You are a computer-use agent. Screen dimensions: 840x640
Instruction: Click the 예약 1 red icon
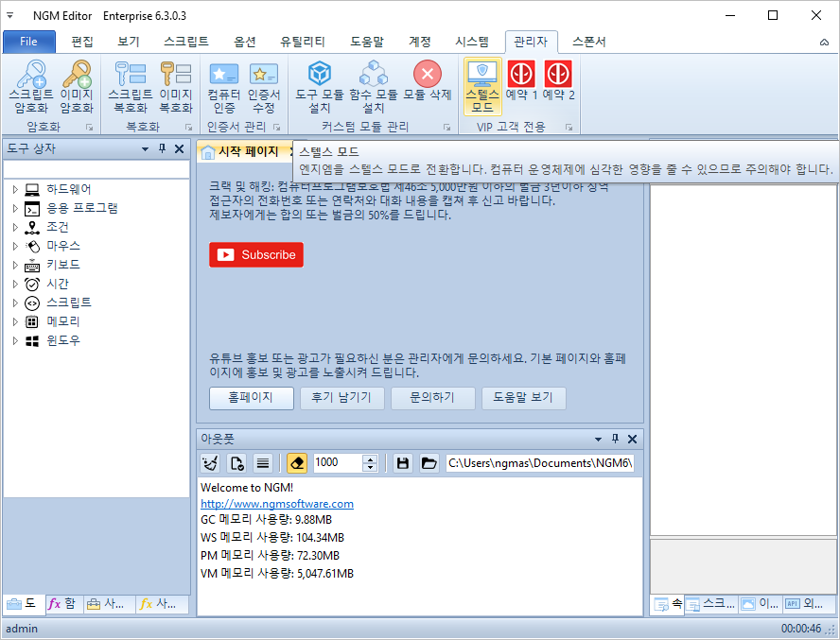(x=520, y=74)
